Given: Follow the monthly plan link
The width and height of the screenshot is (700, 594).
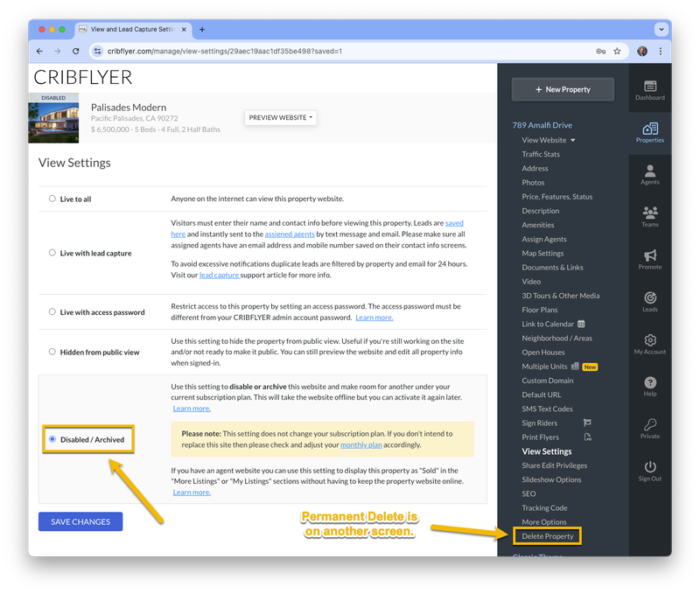Looking at the screenshot, I should point(360,444).
